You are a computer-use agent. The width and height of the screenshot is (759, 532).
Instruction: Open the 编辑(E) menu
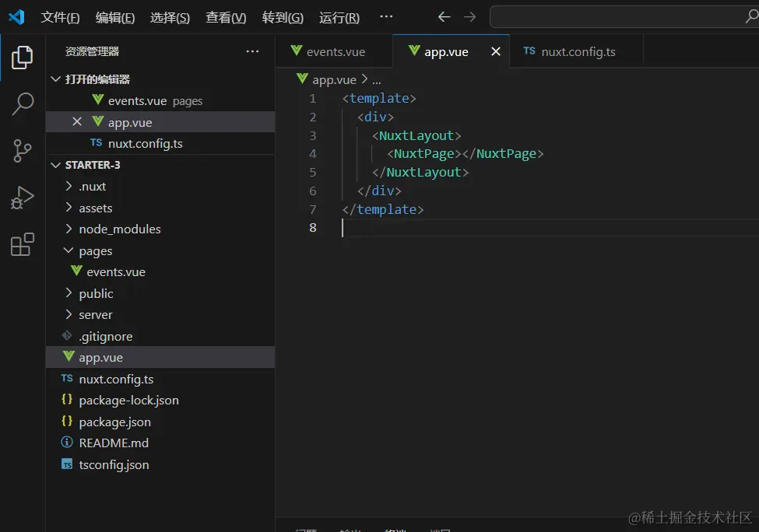[115, 17]
